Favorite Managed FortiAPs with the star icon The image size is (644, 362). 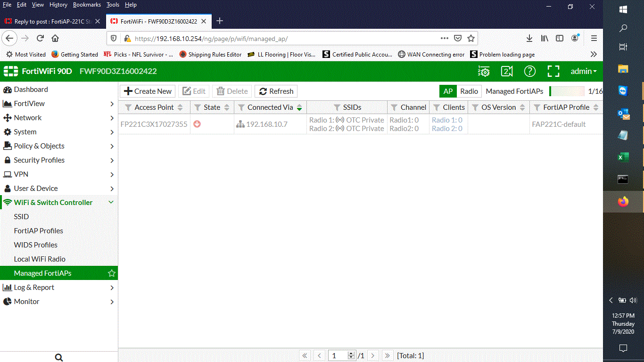(x=112, y=273)
